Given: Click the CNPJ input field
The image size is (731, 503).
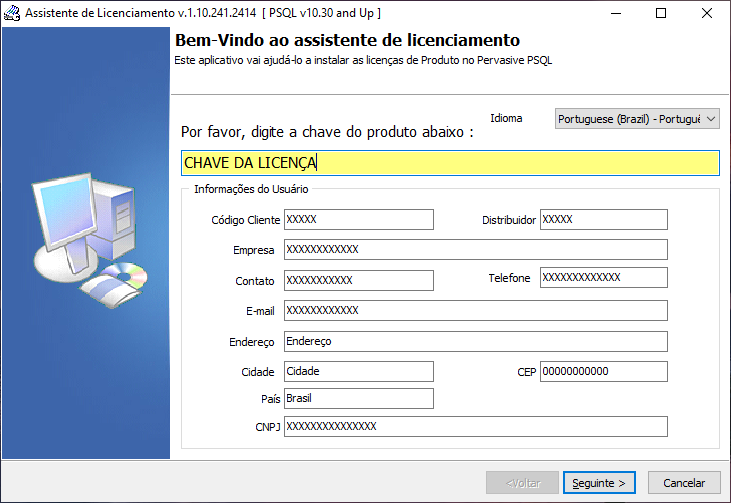Looking at the screenshot, I should pyautogui.click(x=476, y=426).
